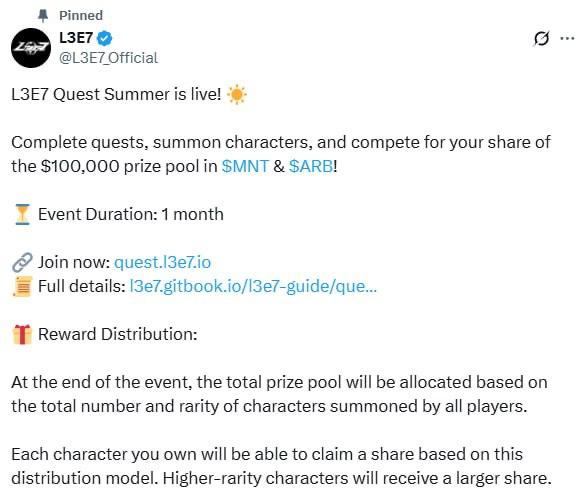The width and height of the screenshot is (586, 492).
Task: Click the hourglass emoji beside Event Duration
Action: [22, 214]
